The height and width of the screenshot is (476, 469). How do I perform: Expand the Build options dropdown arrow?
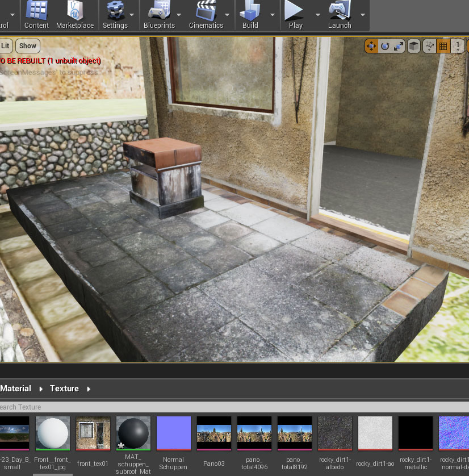pyautogui.click(x=272, y=15)
